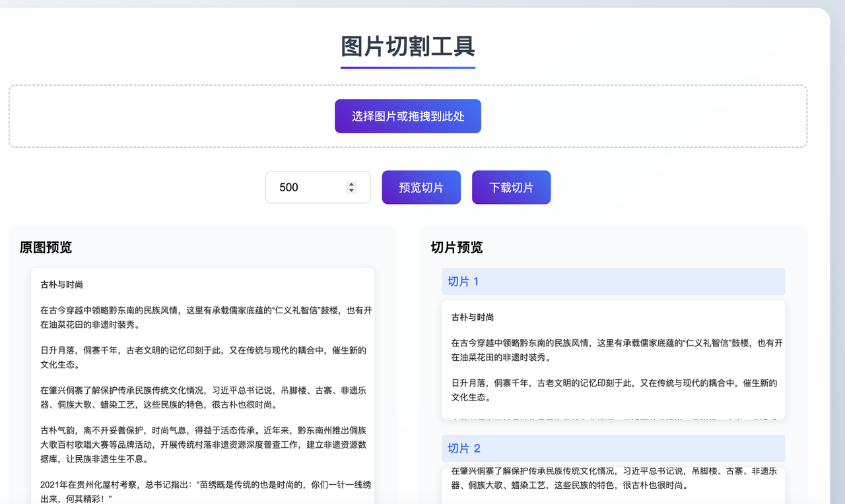Click the 图片切割工具 page title
Image resolution: width=845 pixels, height=504 pixels.
point(407,47)
